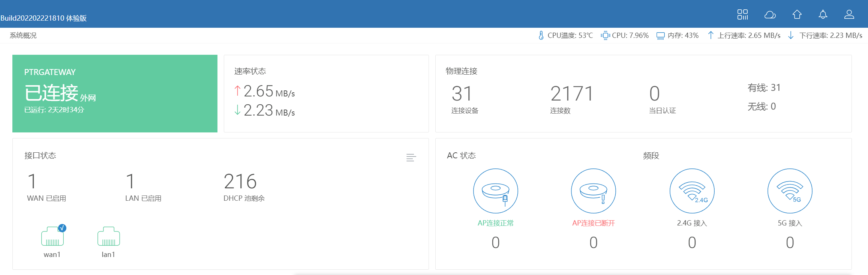Click the CPU: 7.96% status text
Image resolution: width=868 pixels, height=275 pixels.
[630, 35]
